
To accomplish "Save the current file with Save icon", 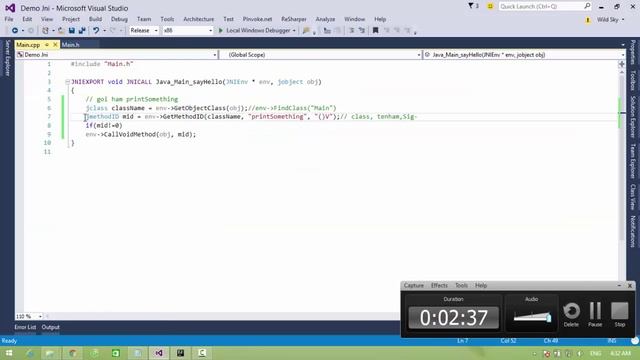I will tap(72, 31).
